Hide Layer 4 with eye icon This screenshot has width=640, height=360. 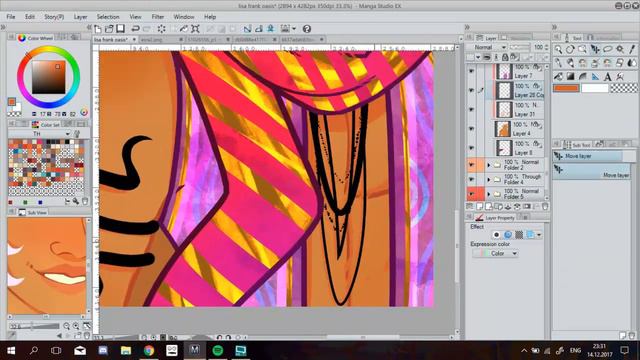(471, 129)
